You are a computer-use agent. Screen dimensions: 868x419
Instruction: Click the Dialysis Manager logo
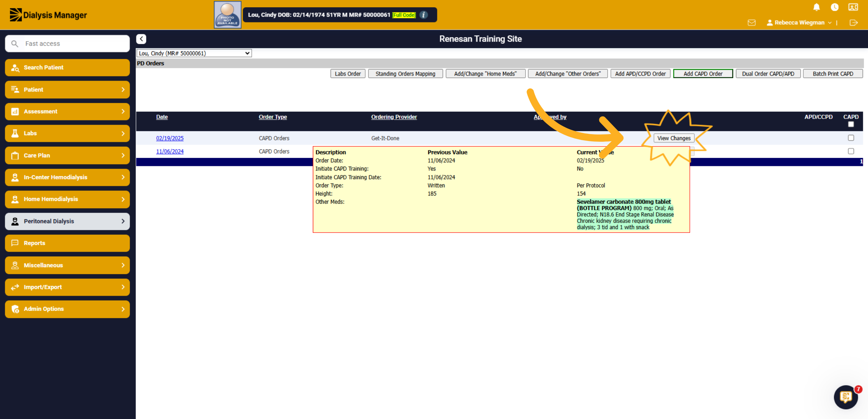(x=48, y=15)
